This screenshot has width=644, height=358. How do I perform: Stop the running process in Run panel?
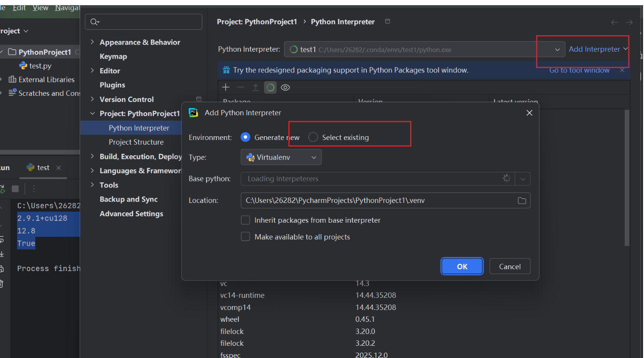(15, 189)
